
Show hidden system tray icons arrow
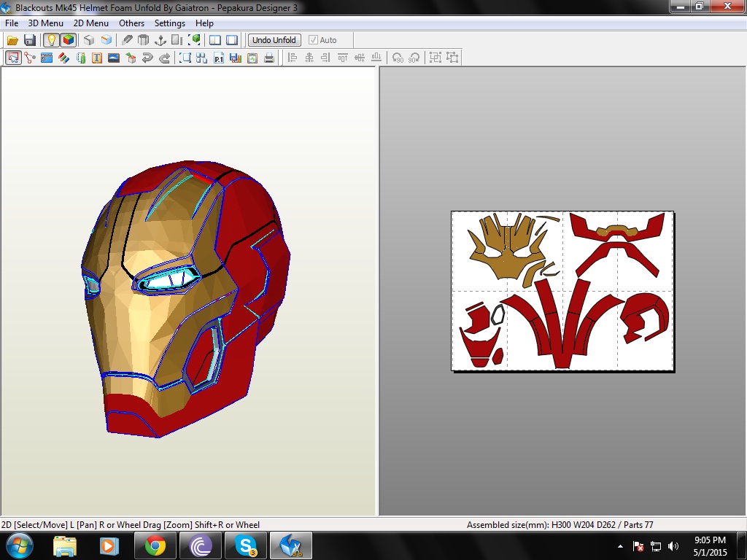[x=620, y=546]
